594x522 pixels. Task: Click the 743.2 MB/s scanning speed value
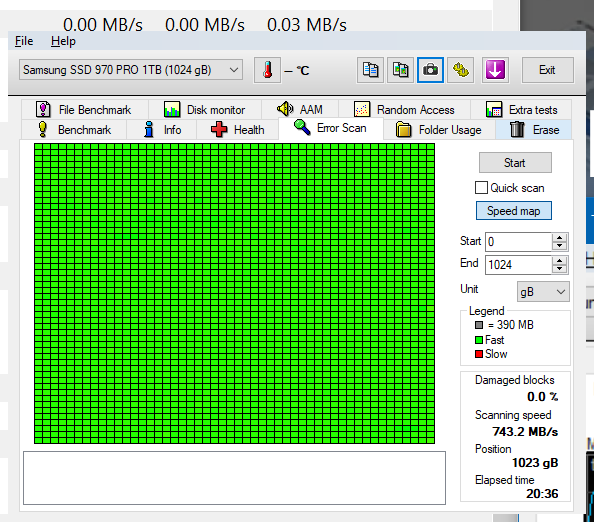tap(525, 431)
